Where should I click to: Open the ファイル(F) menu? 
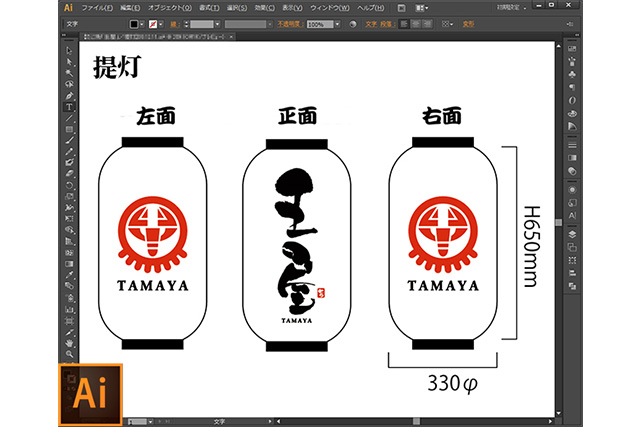tap(97, 8)
